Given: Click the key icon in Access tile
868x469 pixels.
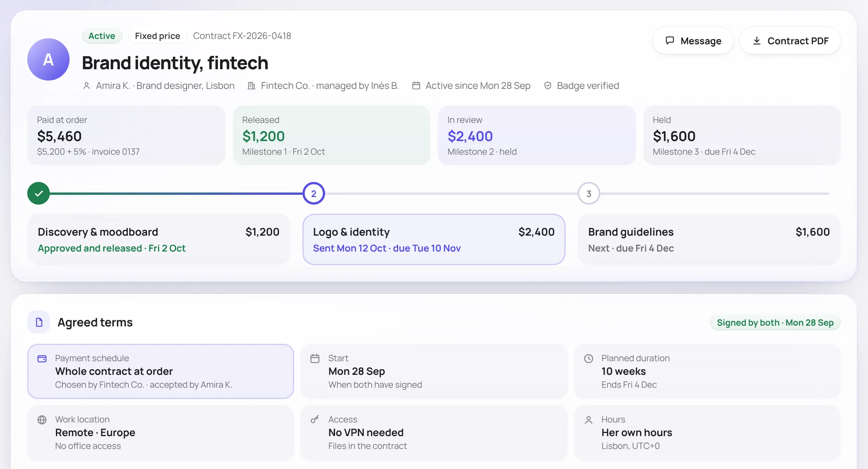Looking at the screenshot, I should (315, 419).
